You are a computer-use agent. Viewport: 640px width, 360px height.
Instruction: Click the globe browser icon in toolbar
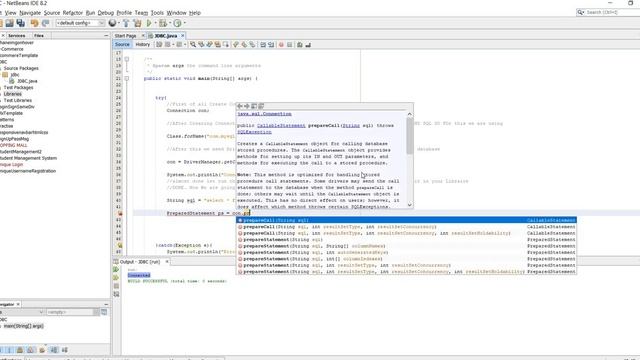[x=112, y=23]
